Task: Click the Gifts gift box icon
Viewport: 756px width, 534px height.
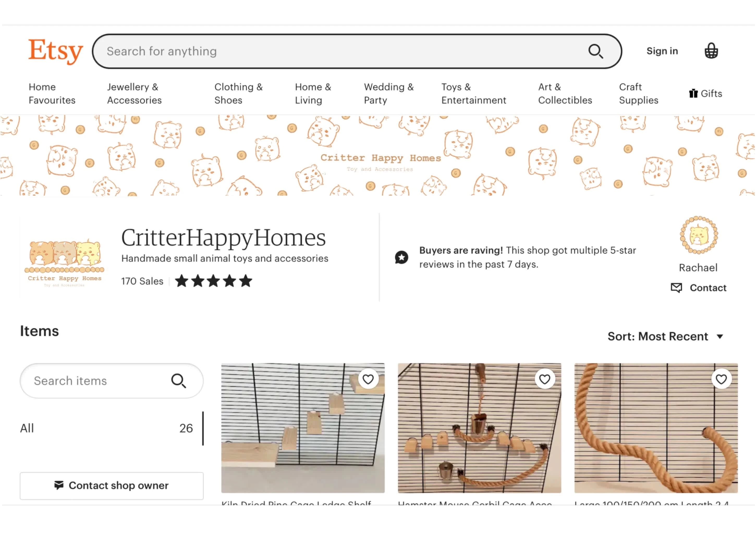Action: pos(692,93)
